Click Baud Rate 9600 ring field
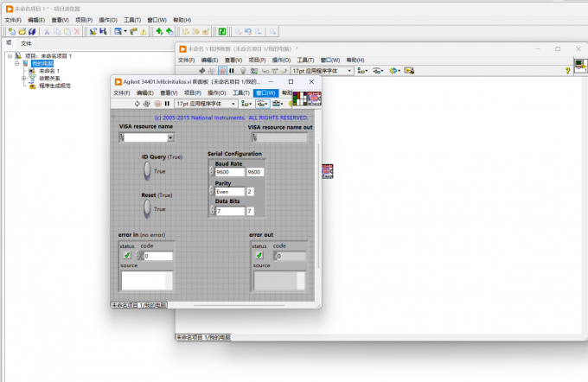 [x=229, y=172]
